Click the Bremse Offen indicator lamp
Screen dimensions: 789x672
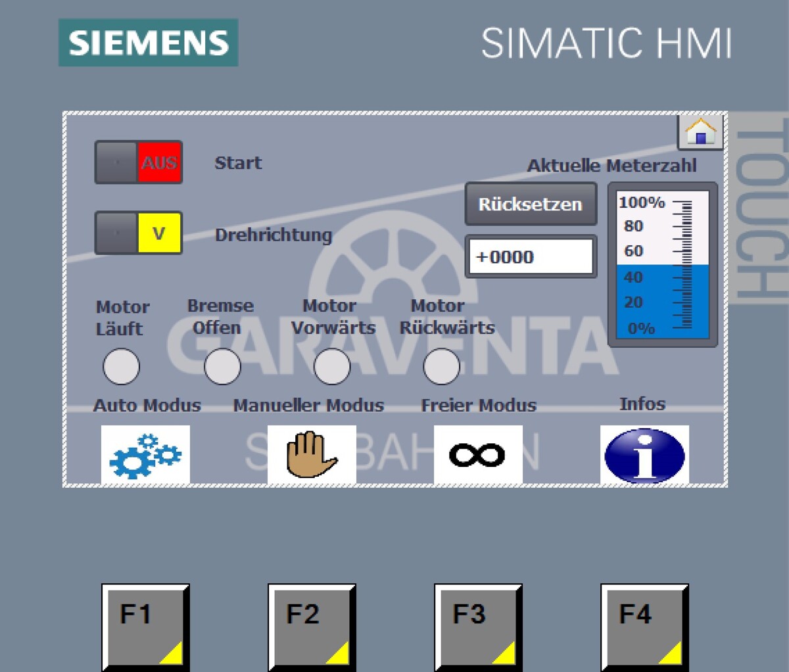pos(222,366)
